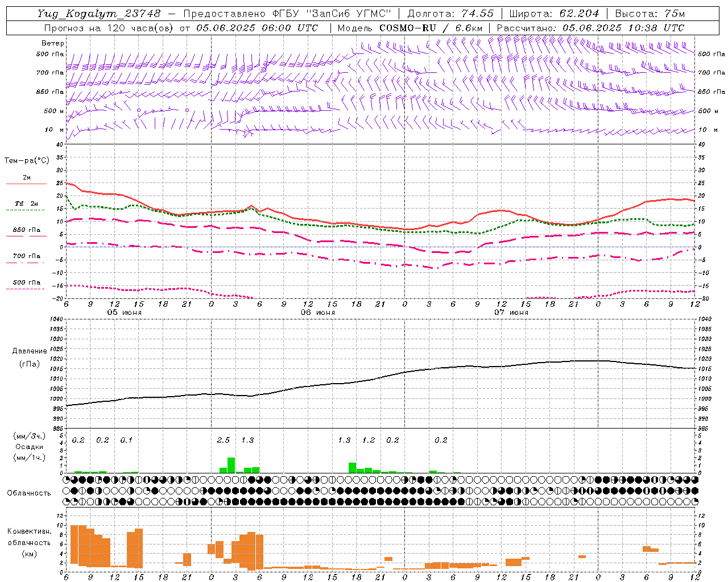
Task: Click the 07 июня date label
Action: [x=511, y=313]
